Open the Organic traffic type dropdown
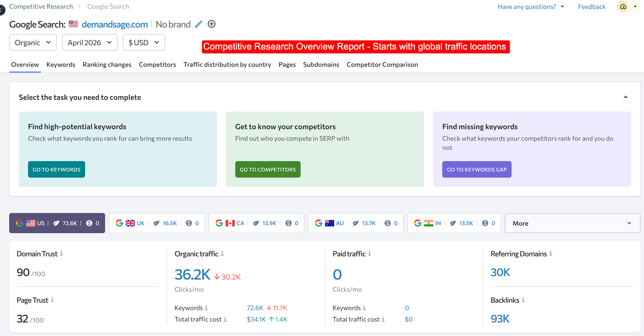 coord(33,42)
